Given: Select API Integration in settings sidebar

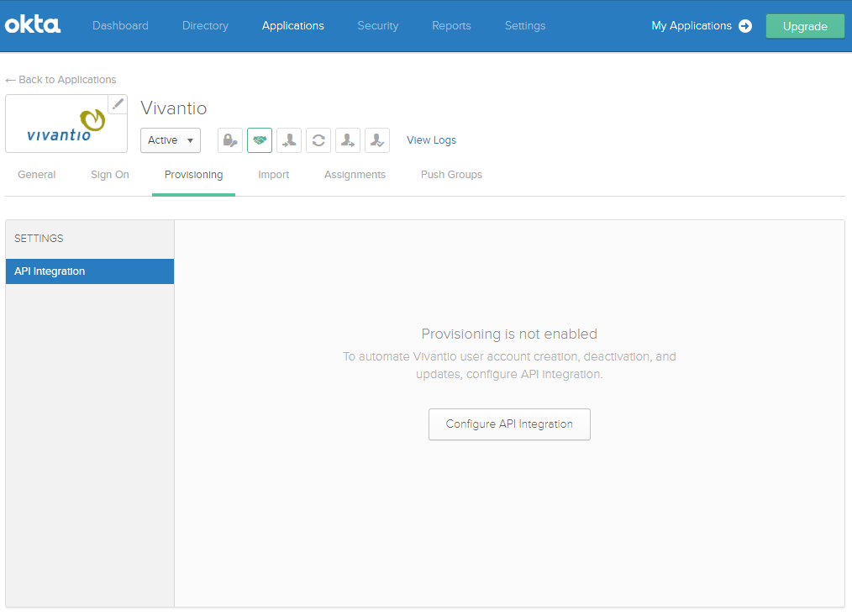Looking at the screenshot, I should (90, 271).
